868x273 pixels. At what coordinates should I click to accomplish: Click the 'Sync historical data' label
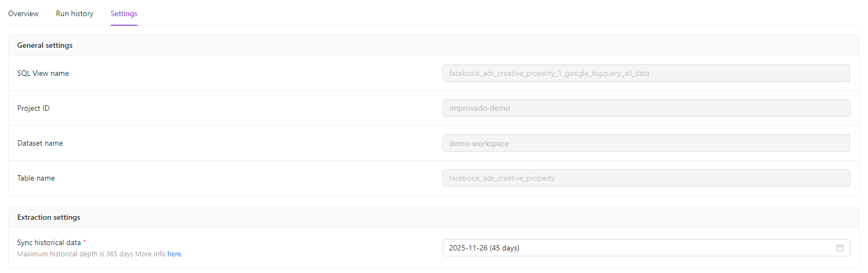pos(49,242)
